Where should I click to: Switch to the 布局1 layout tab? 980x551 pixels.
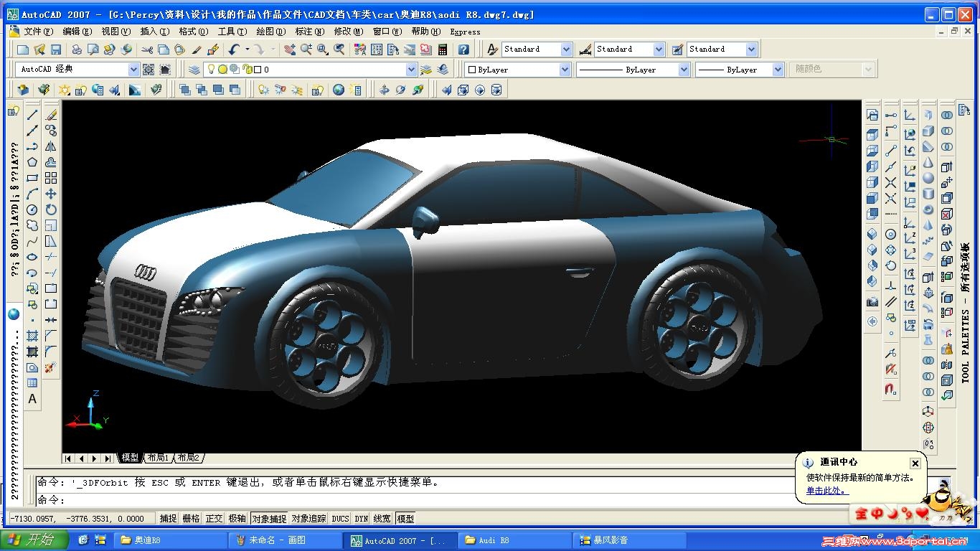click(158, 458)
